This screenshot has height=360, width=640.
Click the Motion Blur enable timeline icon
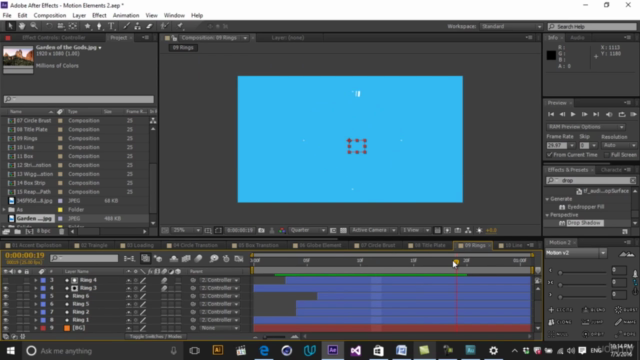coord(198,258)
